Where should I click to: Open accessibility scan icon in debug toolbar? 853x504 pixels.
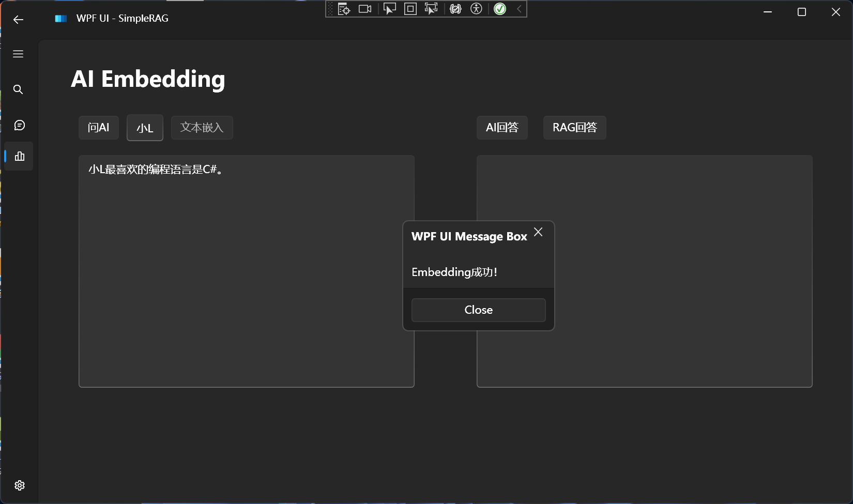(476, 9)
